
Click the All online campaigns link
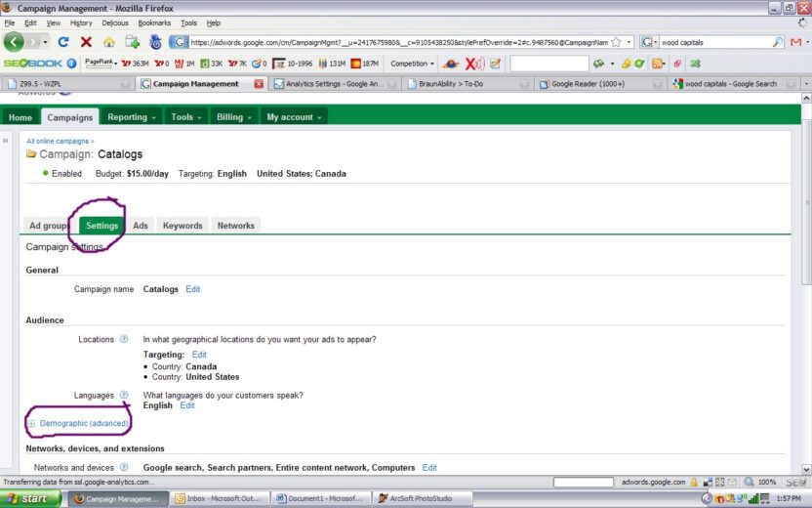point(58,141)
